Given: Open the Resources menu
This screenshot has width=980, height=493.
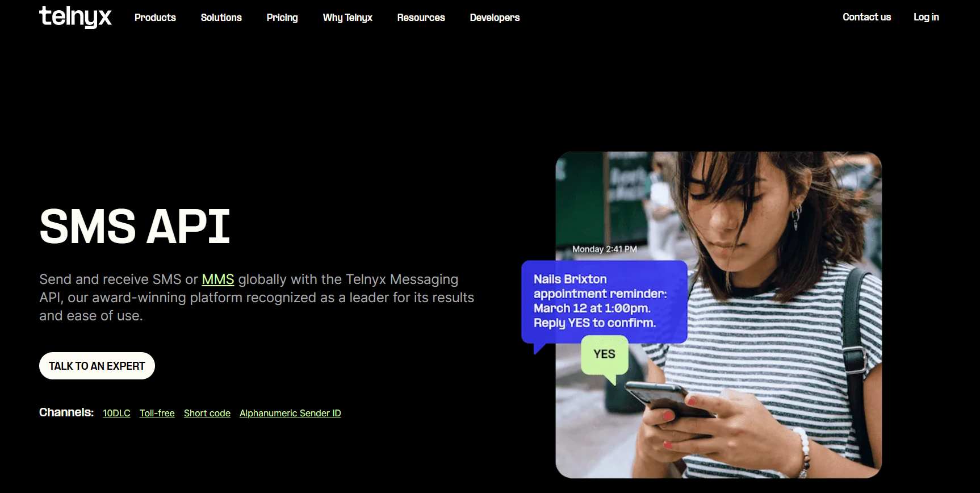Looking at the screenshot, I should pos(421,18).
